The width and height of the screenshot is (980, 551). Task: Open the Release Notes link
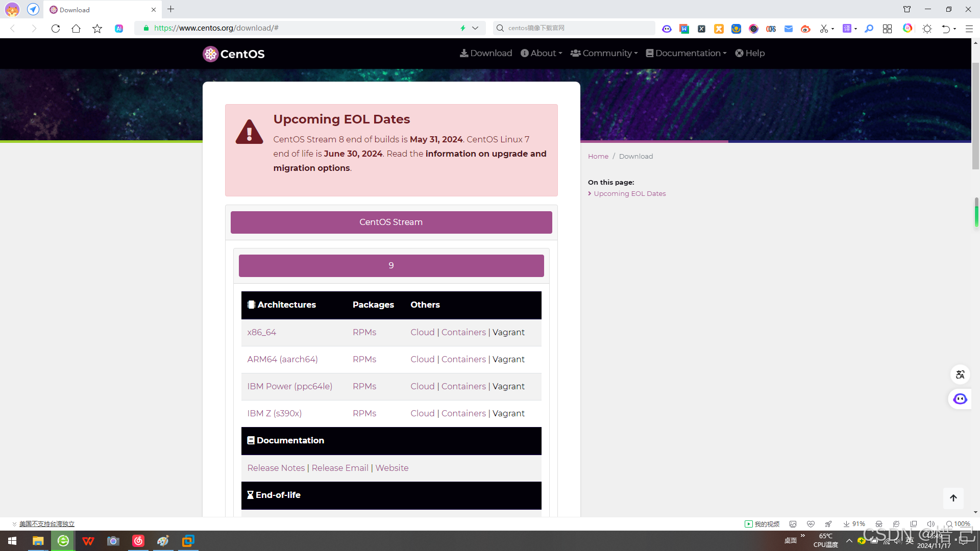(x=276, y=468)
